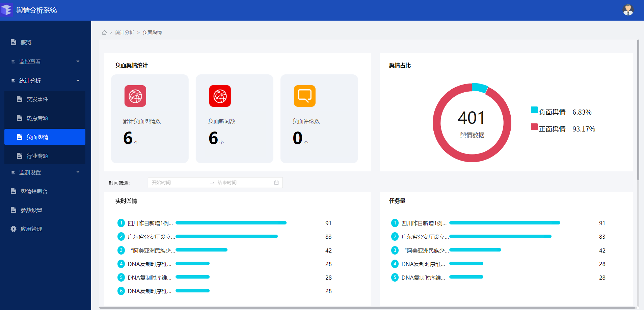Click the 负面评论数 statistic card
This screenshot has width=644, height=310.
(x=319, y=119)
